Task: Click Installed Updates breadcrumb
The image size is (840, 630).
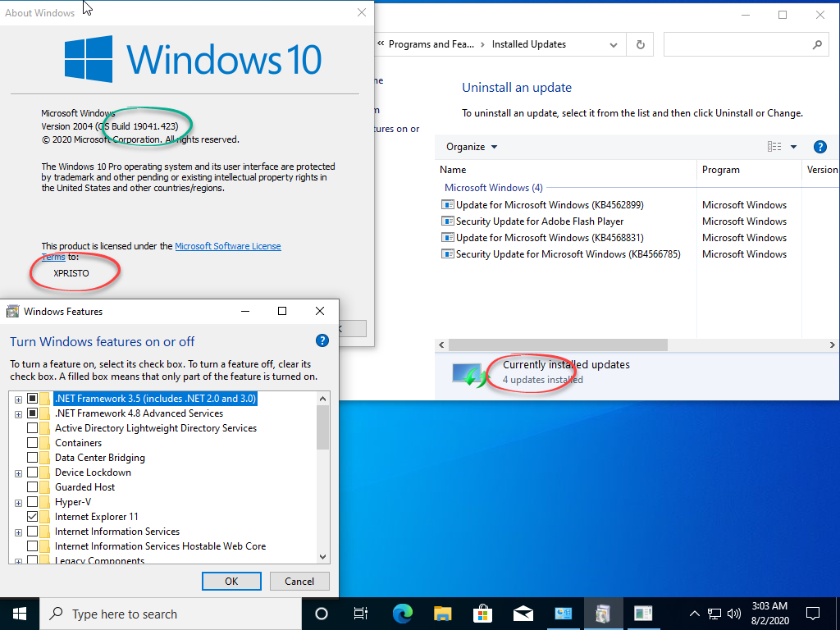Action: [529, 44]
